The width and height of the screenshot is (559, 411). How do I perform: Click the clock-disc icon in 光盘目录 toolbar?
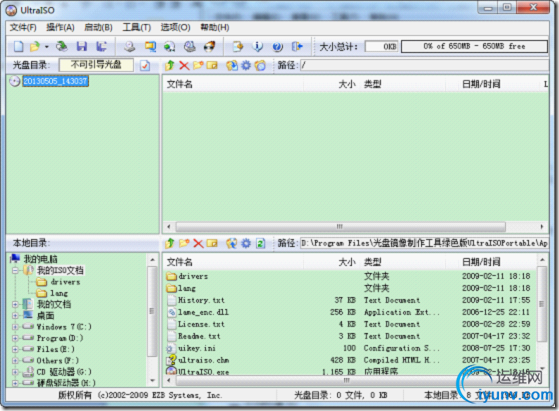pyautogui.click(x=260, y=65)
